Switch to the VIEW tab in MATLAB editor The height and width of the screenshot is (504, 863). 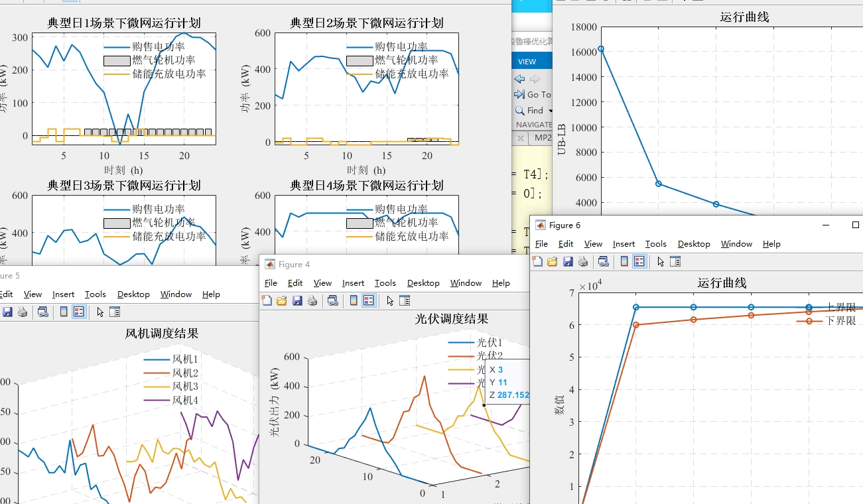tap(527, 62)
